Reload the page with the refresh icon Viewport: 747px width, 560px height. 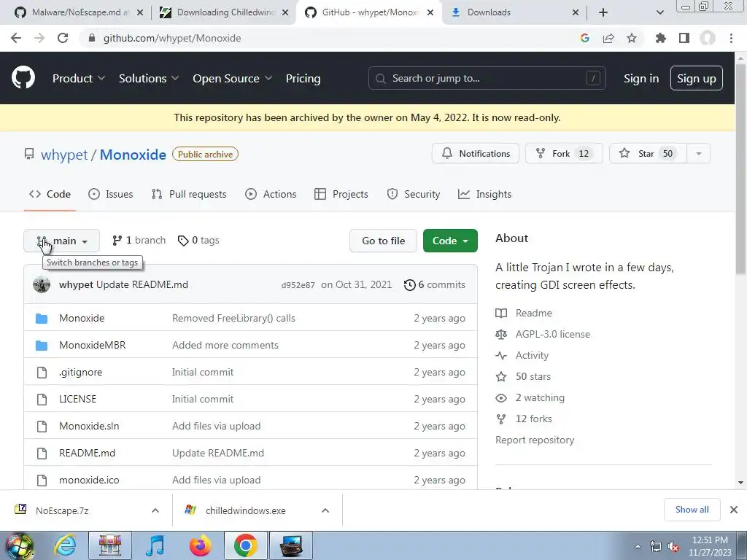[x=63, y=38]
